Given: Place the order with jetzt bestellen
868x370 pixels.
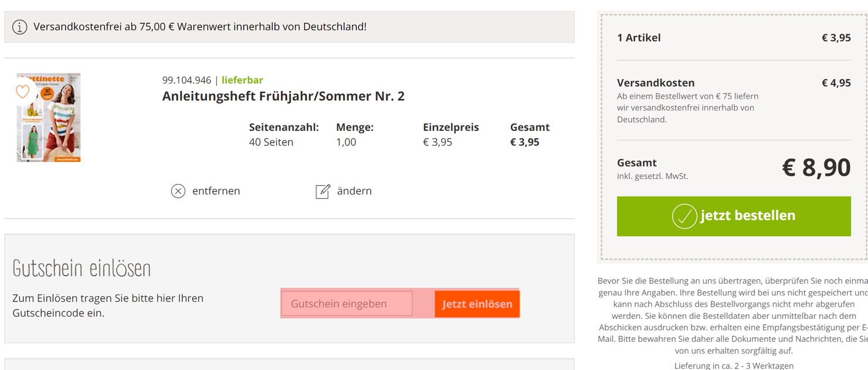Looking at the screenshot, I should pyautogui.click(x=734, y=216).
